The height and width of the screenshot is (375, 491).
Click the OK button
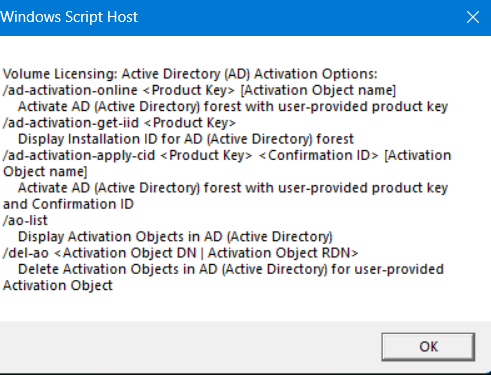coord(428,347)
